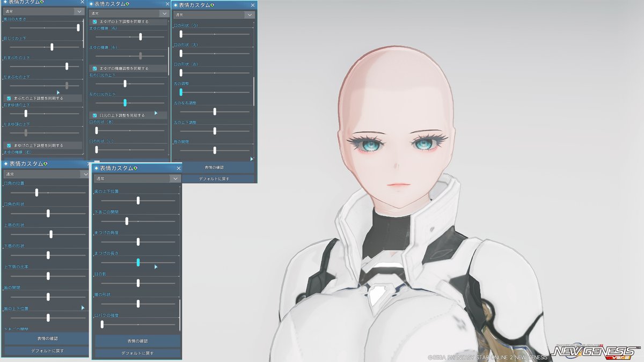The height and width of the screenshot is (362, 644).
Task: Open help on the bottom-left lip adjustment panel
Action: pos(46,162)
